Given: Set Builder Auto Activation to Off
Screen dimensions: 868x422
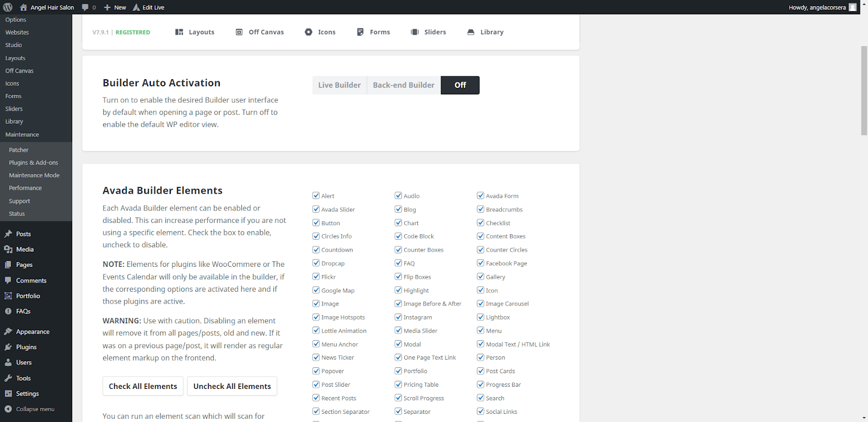Looking at the screenshot, I should [460, 85].
